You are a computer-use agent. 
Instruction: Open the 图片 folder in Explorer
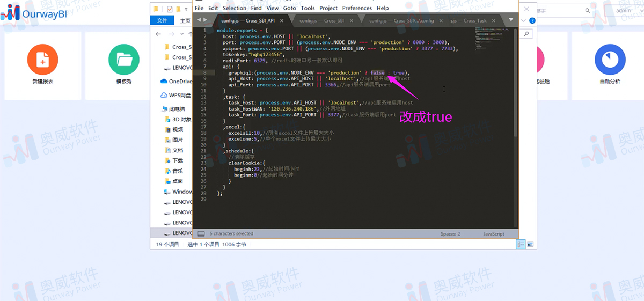173,140
